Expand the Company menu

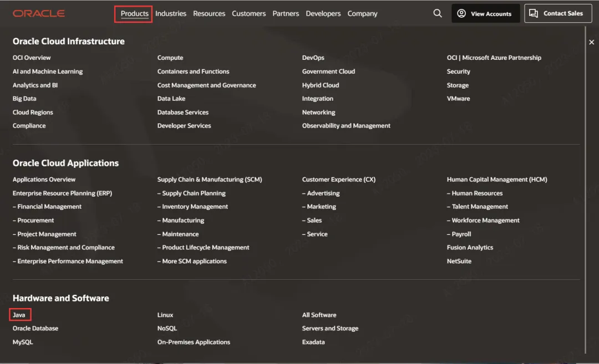click(x=362, y=14)
